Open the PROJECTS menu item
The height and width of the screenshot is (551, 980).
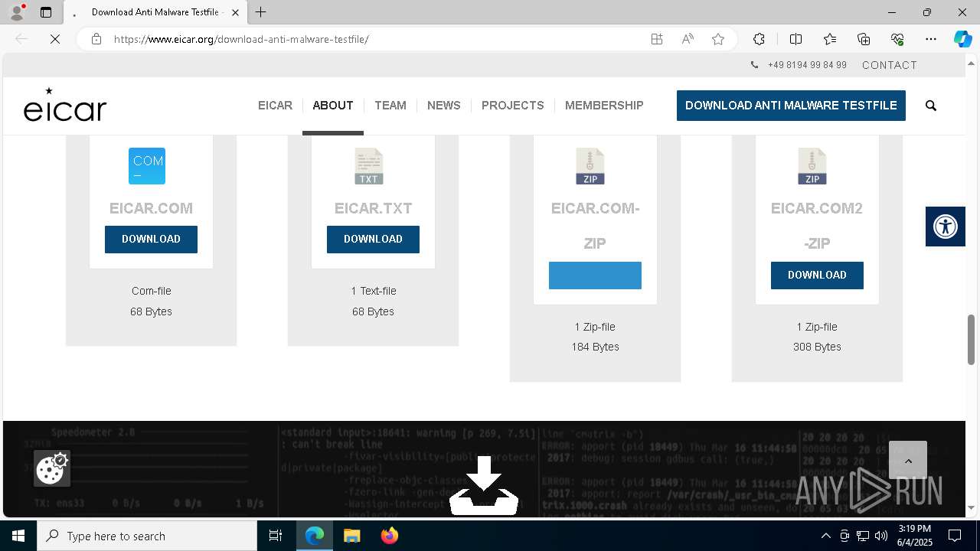(x=513, y=106)
